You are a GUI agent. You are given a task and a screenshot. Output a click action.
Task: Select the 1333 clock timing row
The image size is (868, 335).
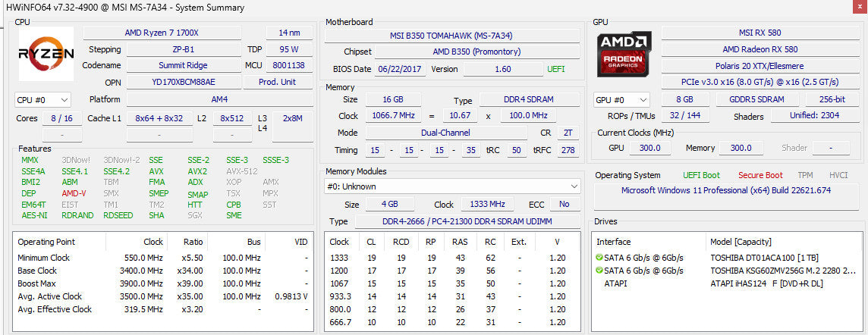pyautogui.click(x=451, y=258)
